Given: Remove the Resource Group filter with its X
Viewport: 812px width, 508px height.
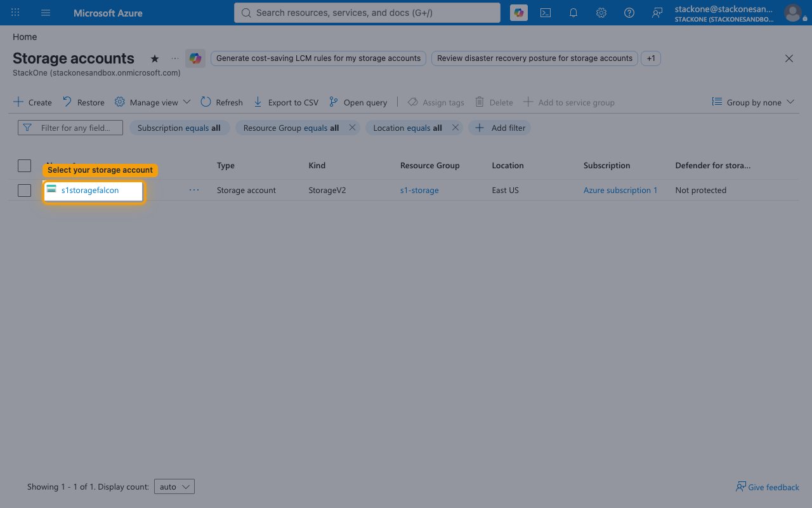Looking at the screenshot, I should pos(352,128).
